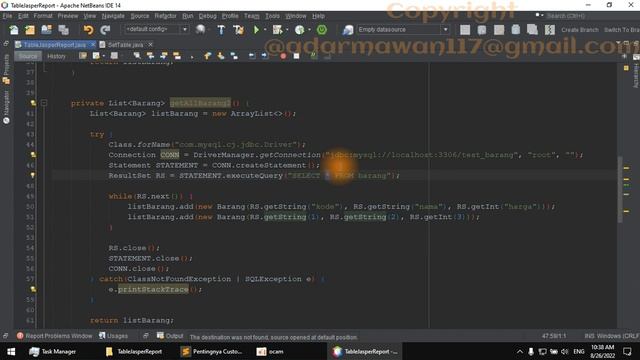Show hidden tray icons chevron

click(520, 351)
